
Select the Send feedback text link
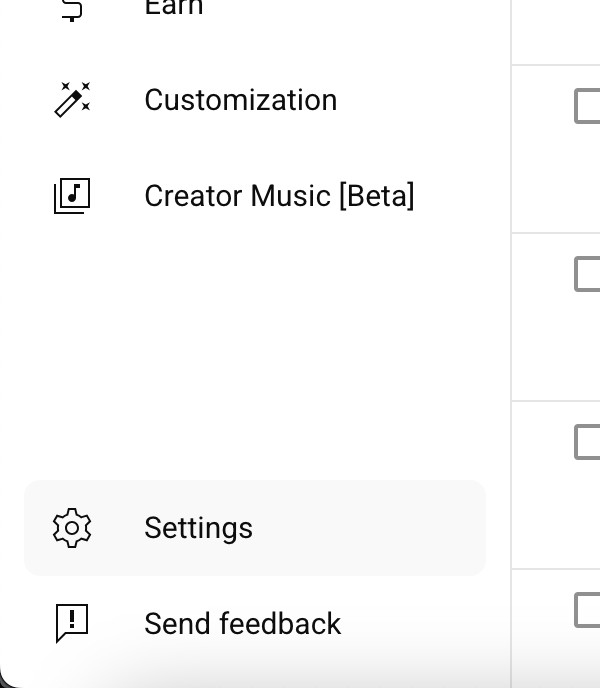pos(242,623)
